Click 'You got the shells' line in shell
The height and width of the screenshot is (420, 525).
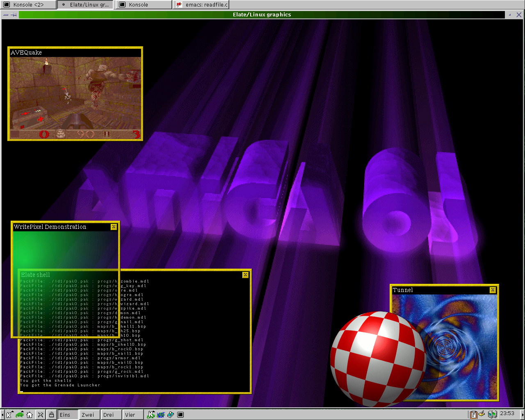tap(46, 381)
